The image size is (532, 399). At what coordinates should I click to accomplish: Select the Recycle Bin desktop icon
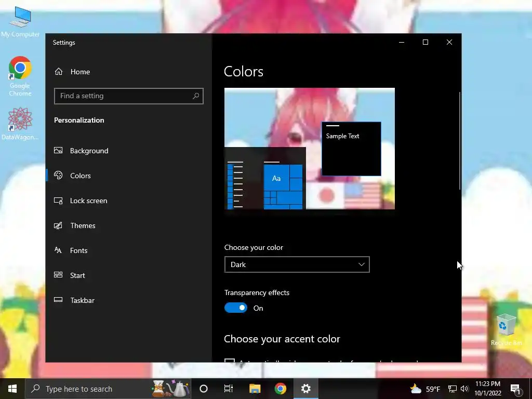[x=506, y=330]
